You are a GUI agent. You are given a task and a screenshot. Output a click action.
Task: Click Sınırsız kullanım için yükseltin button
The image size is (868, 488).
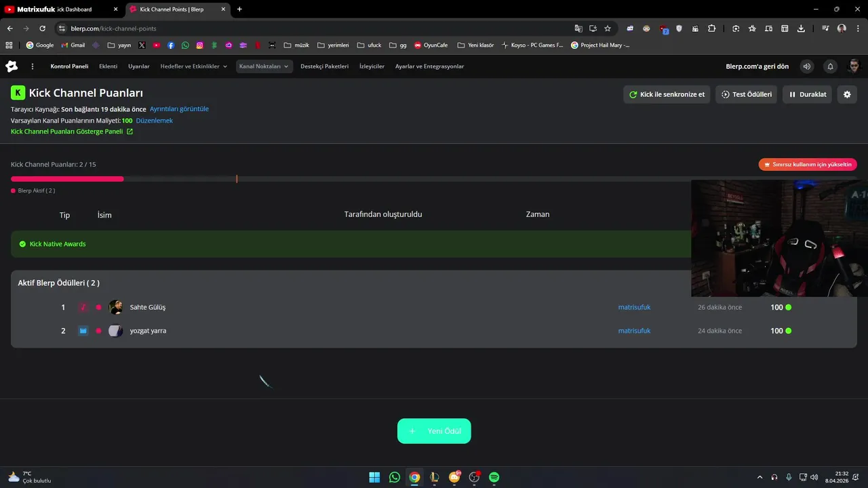808,164
